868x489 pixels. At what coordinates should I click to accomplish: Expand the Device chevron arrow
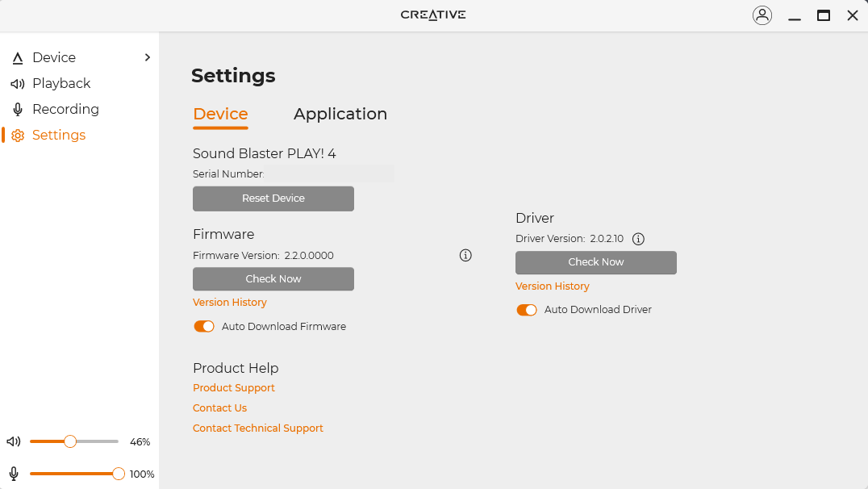point(147,58)
